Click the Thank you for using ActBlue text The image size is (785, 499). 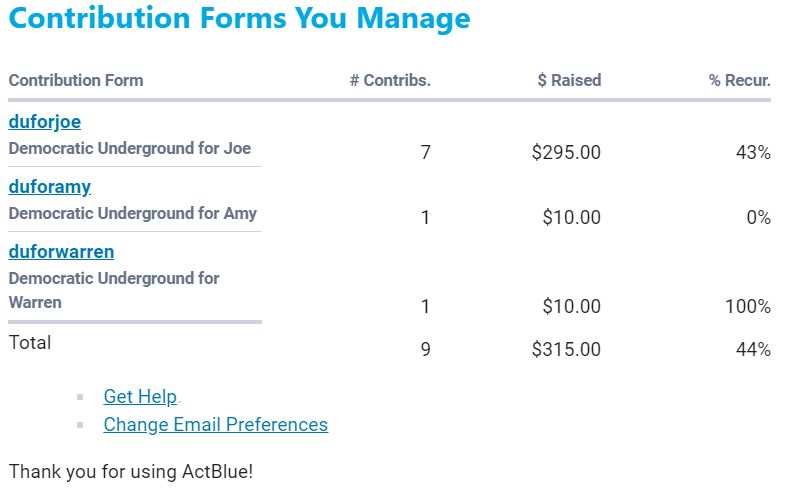click(x=131, y=471)
